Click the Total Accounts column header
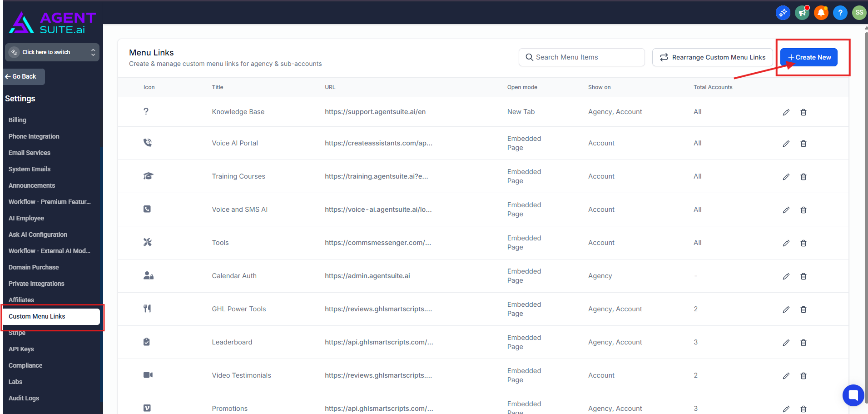The width and height of the screenshot is (868, 414). click(713, 87)
